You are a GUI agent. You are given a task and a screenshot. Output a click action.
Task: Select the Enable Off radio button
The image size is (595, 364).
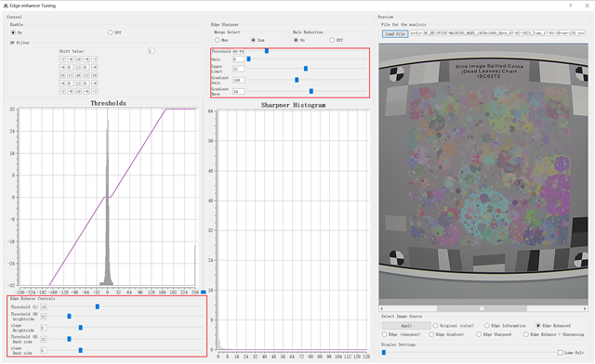tap(110, 32)
